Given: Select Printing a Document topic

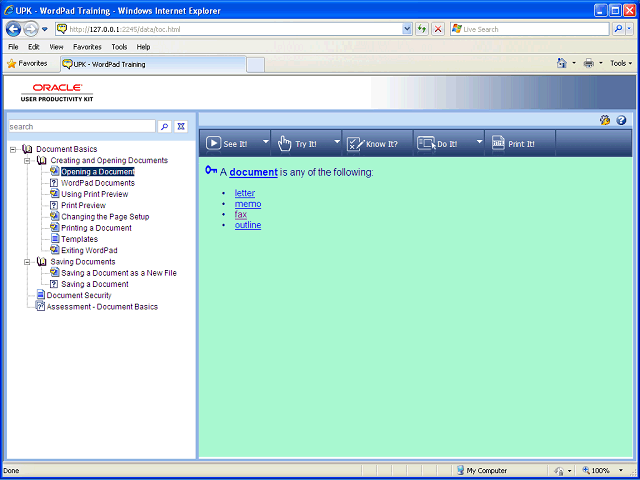Looking at the screenshot, I should pos(96,228).
